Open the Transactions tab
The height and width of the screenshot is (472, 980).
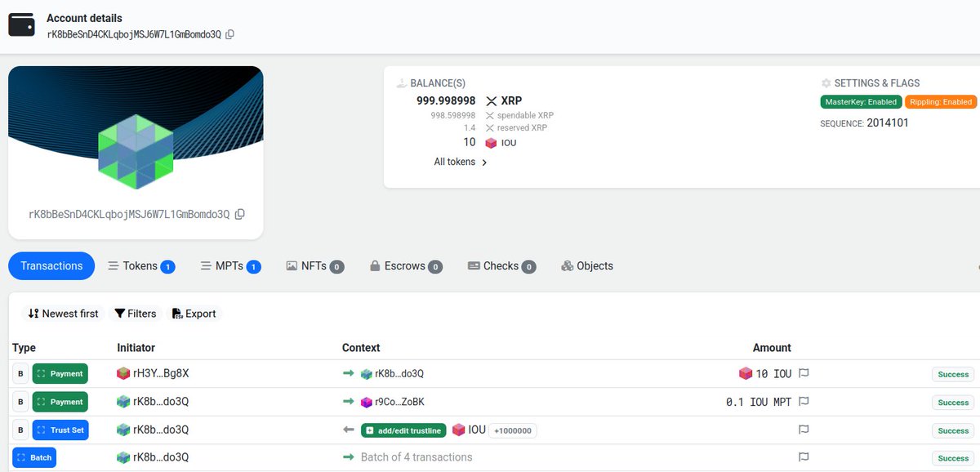coord(51,266)
